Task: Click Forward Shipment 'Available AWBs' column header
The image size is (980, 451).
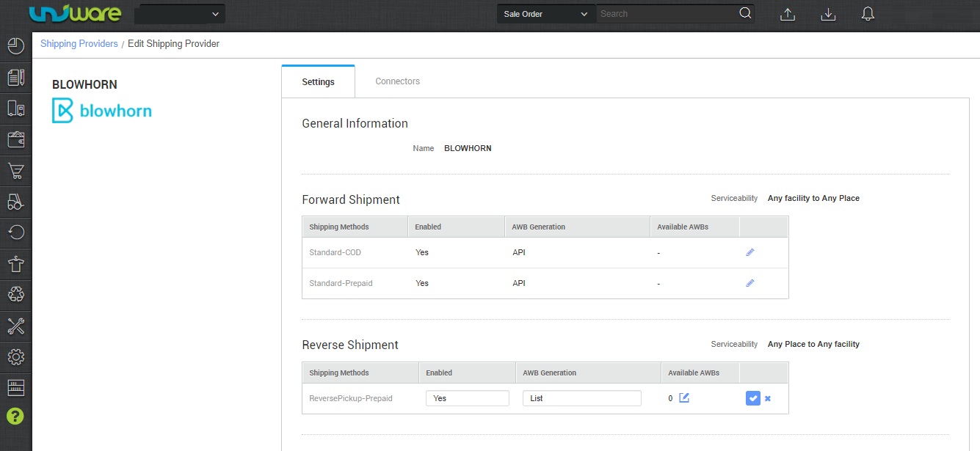Action: [x=683, y=227]
